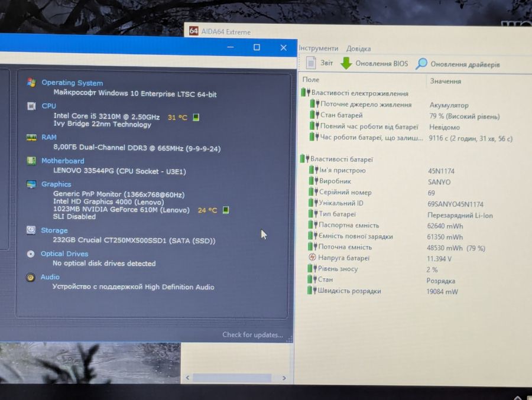The width and height of the screenshot is (532, 400).
Task: Open the Інструменти menu in AIDA64
Action: click(x=319, y=48)
